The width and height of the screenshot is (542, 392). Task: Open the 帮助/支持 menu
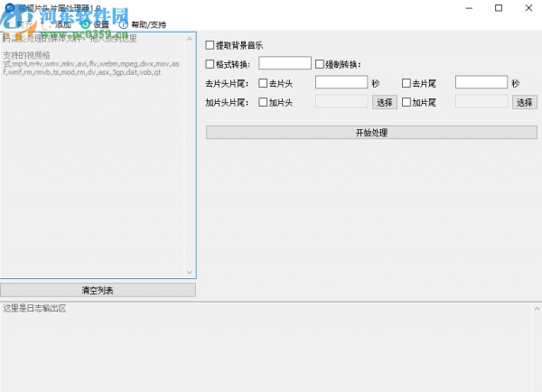coord(149,24)
